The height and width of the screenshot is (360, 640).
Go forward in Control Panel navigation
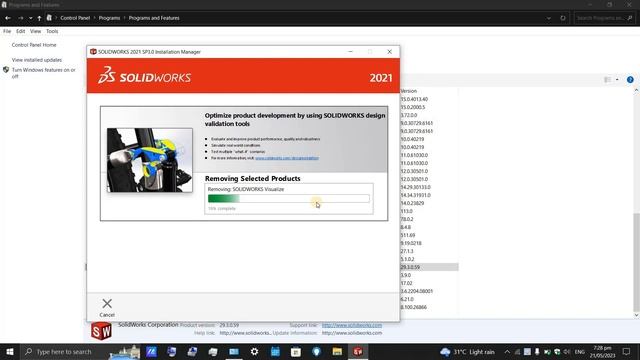[20, 18]
